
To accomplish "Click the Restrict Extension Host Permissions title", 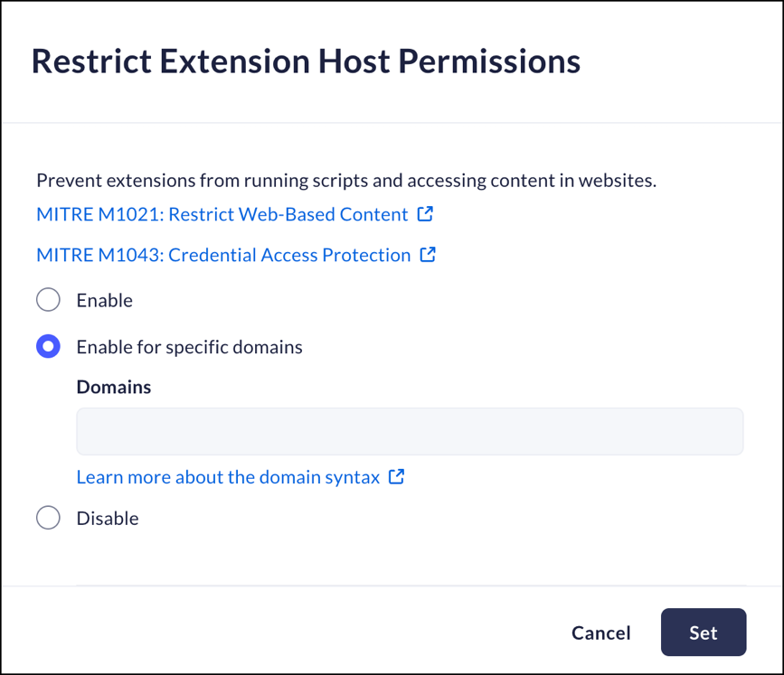I will click(x=307, y=61).
